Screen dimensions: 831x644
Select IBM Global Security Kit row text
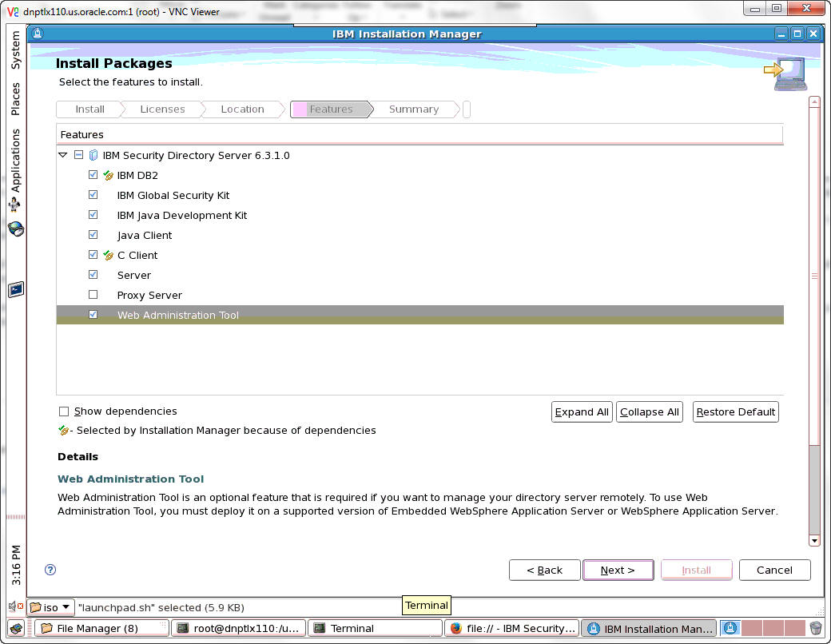point(173,196)
